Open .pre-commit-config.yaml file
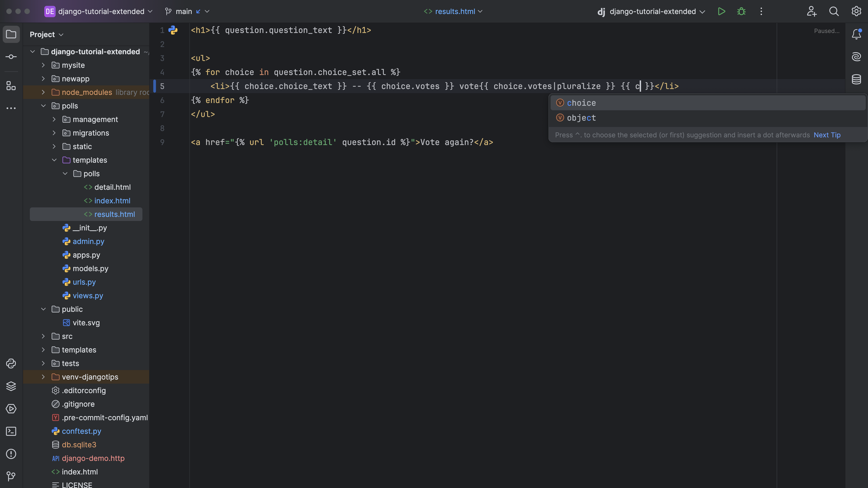 click(x=104, y=418)
